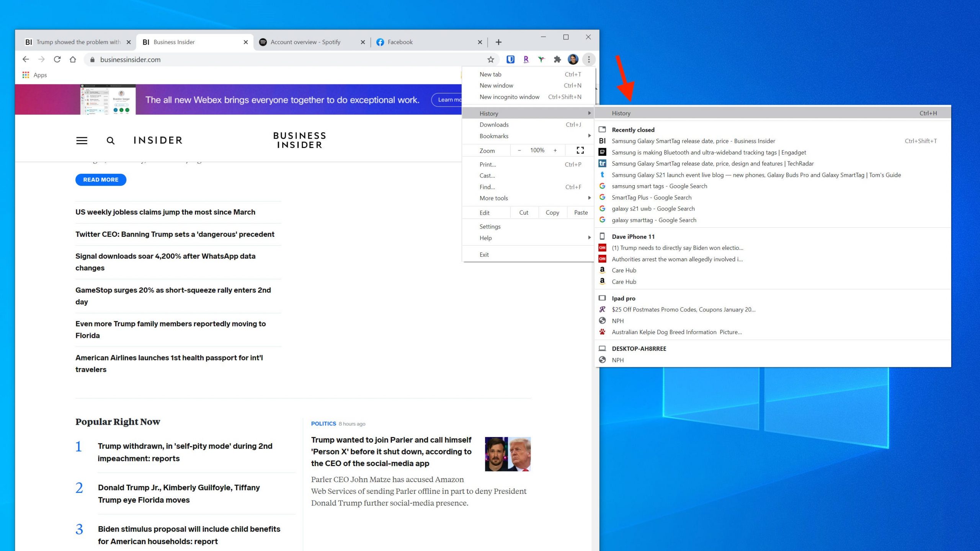Screen dimensions: 980x551
Task: Open CNN Trump needs to directly say entry
Action: click(773, 248)
